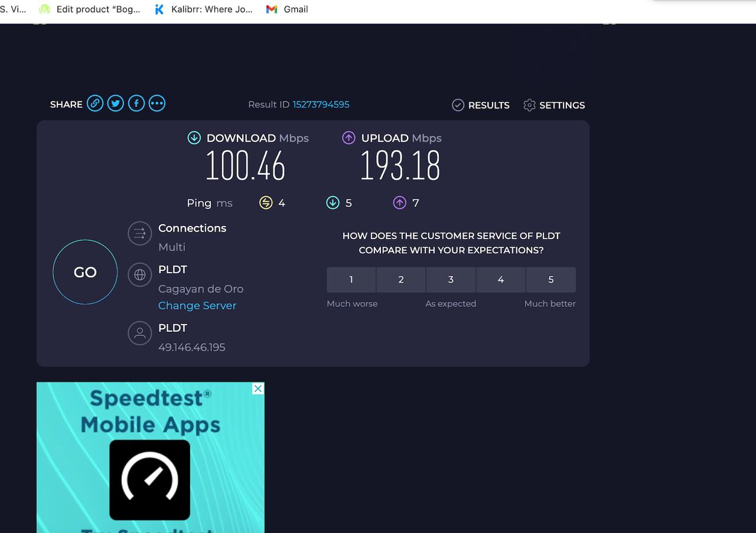
Task: Select the 100.46 download speed value
Action: pos(246,166)
